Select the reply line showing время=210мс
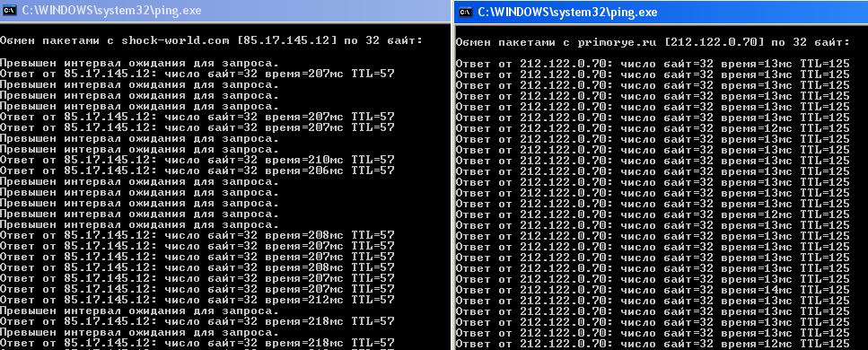 [197, 160]
